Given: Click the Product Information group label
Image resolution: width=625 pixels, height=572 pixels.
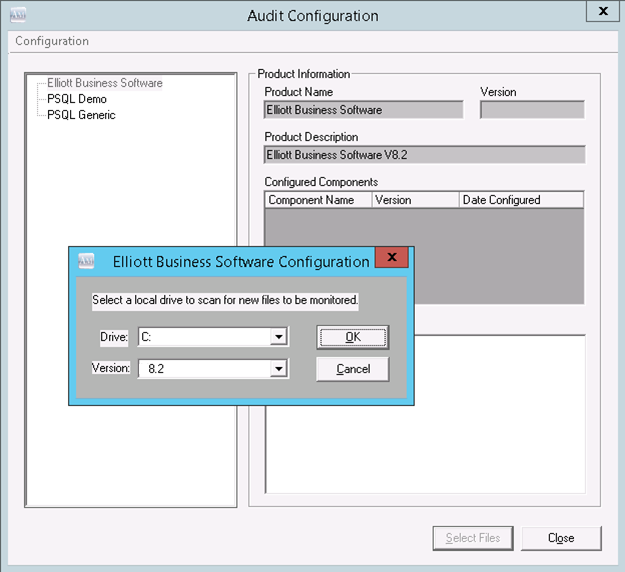Looking at the screenshot, I should (304, 74).
